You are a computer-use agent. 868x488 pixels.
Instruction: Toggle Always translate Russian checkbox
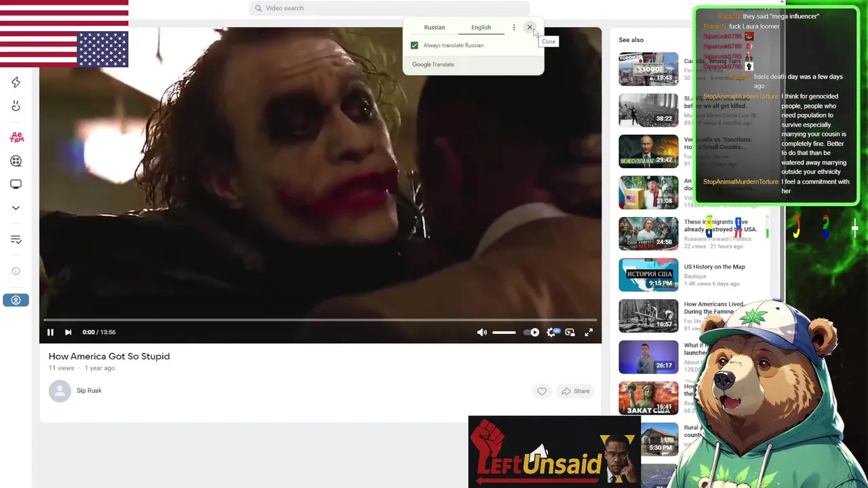tap(414, 45)
